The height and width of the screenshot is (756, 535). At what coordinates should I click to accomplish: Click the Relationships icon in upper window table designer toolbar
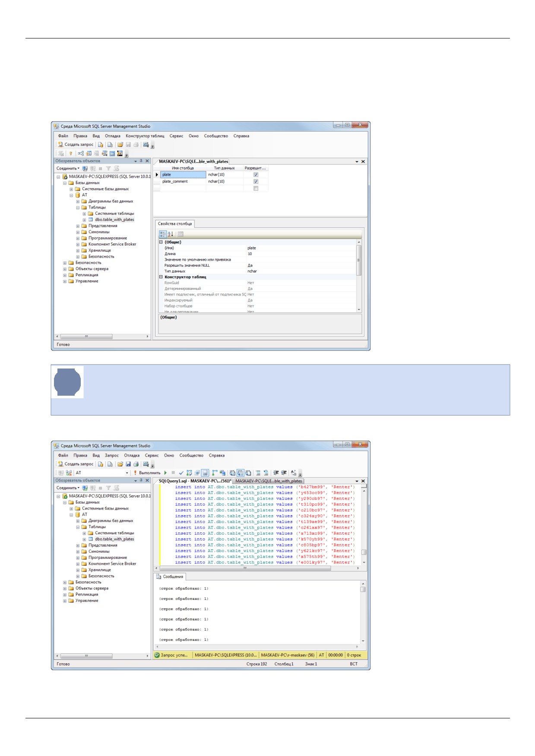coord(81,153)
